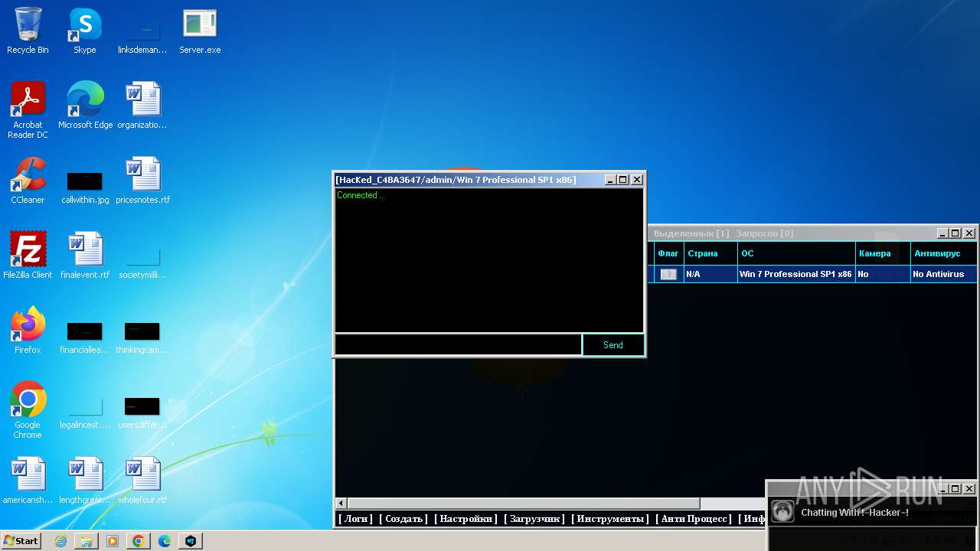The width and height of the screenshot is (980, 551).
Task: Open Google Chrome desktop shortcut
Action: click(28, 410)
